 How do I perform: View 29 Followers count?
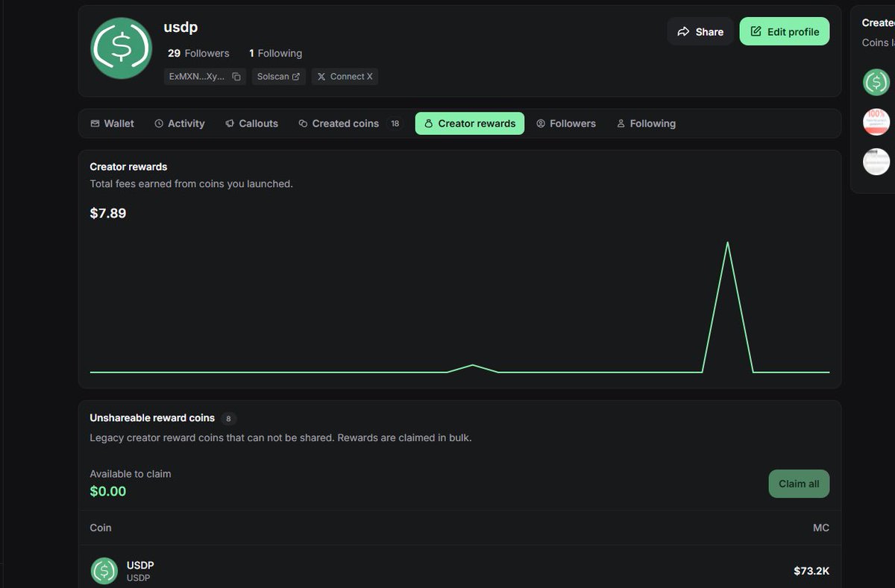[x=198, y=53]
